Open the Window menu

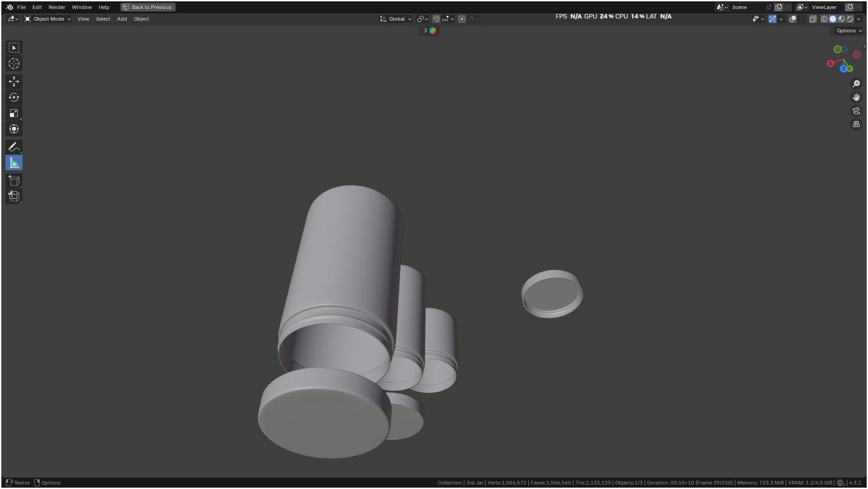(x=82, y=7)
